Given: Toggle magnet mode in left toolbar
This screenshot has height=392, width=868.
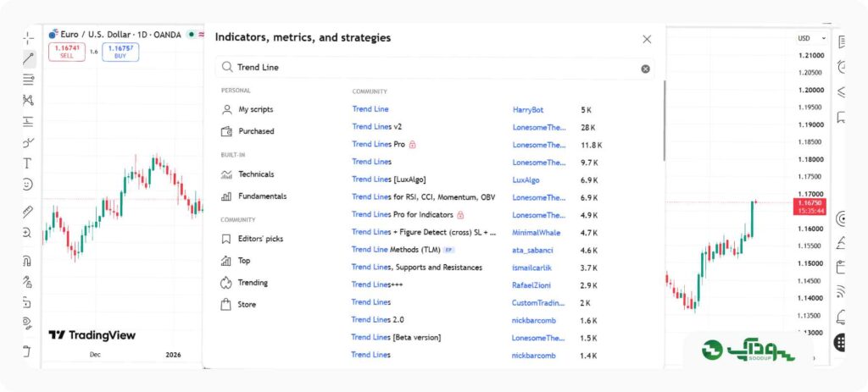Looking at the screenshot, I should coord(27,260).
